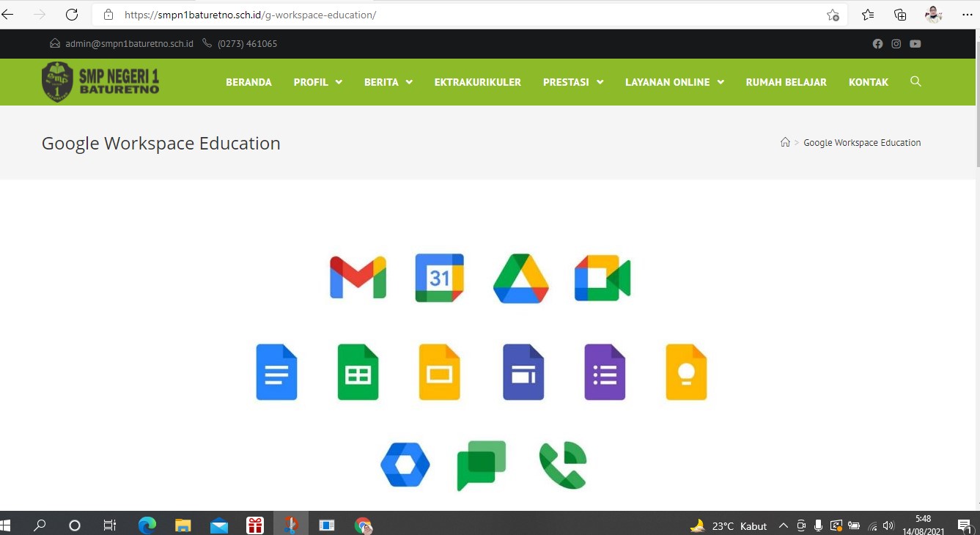Click the phone number (0273) 461065
Image resolution: width=980 pixels, height=535 pixels.
click(247, 44)
